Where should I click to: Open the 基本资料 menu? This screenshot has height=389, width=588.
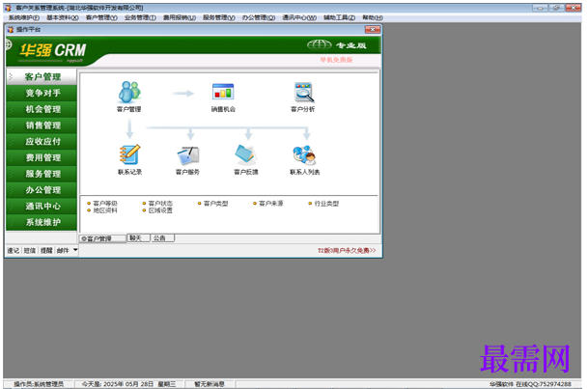click(x=63, y=17)
